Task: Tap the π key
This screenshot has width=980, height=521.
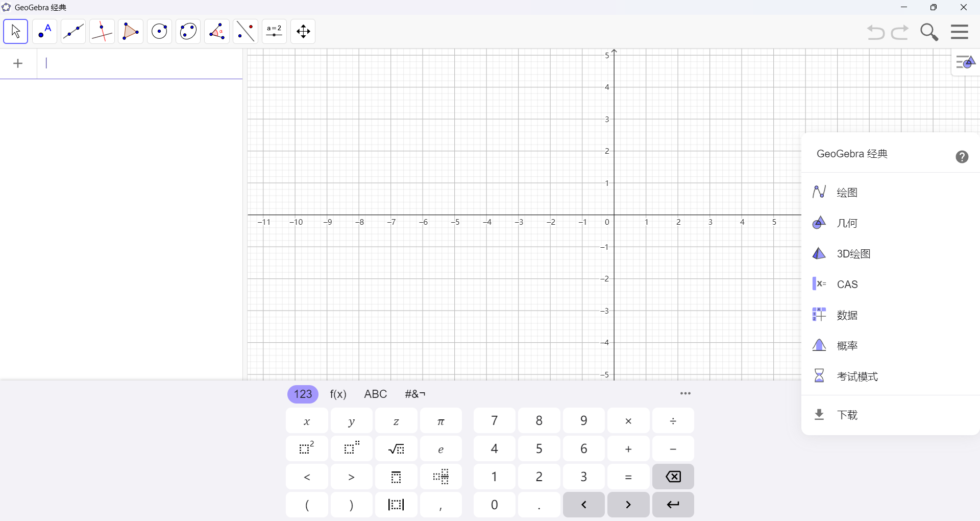Action: (441, 421)
